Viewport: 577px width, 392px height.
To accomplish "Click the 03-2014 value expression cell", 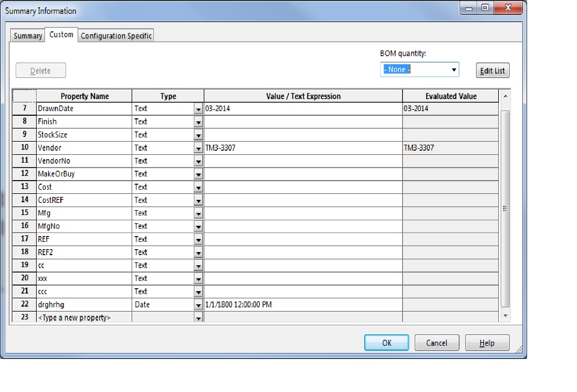I will 303,109.
